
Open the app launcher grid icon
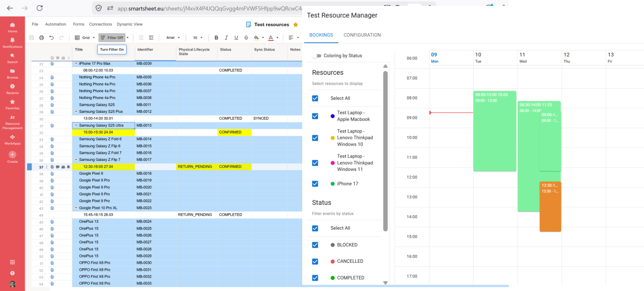(x=12, y=262)
